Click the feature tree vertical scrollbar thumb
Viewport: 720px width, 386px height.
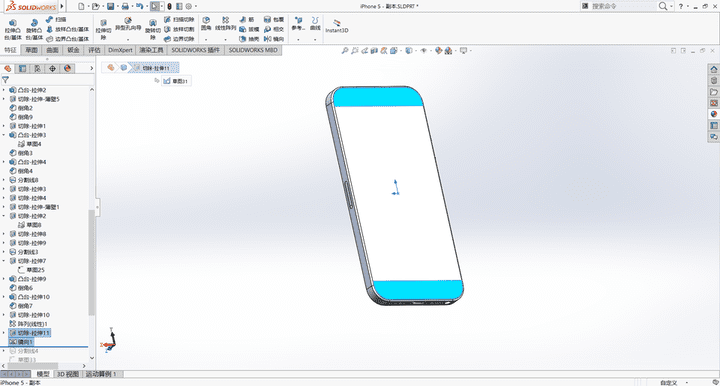91,263
